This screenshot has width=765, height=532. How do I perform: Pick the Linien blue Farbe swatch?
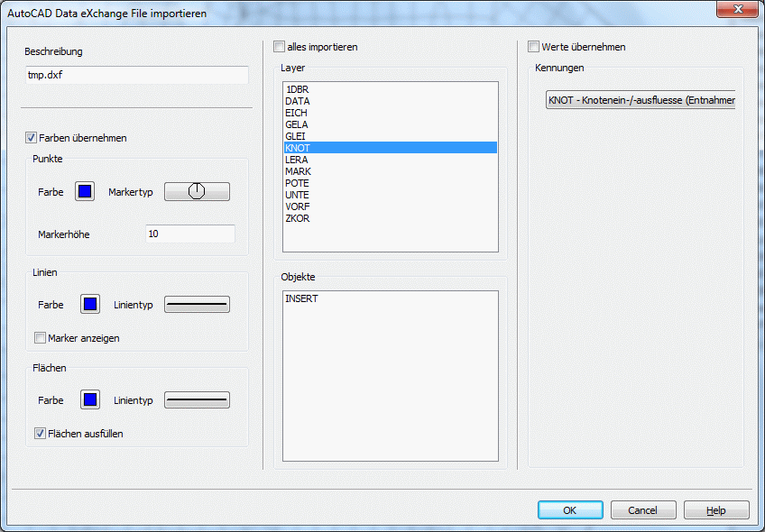click(x=90, y=305)
